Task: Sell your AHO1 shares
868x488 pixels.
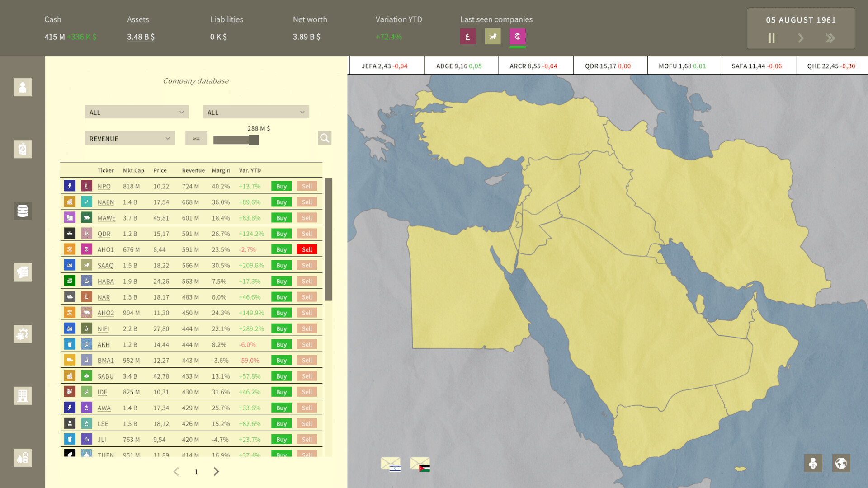Action: point(307,249)
